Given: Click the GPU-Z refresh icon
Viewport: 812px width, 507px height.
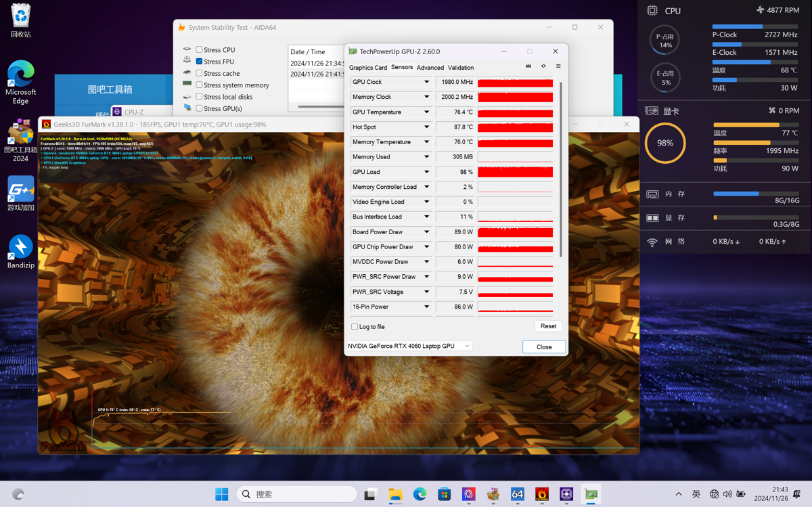Looking at the screenshot, I should [x=543, y=66].
